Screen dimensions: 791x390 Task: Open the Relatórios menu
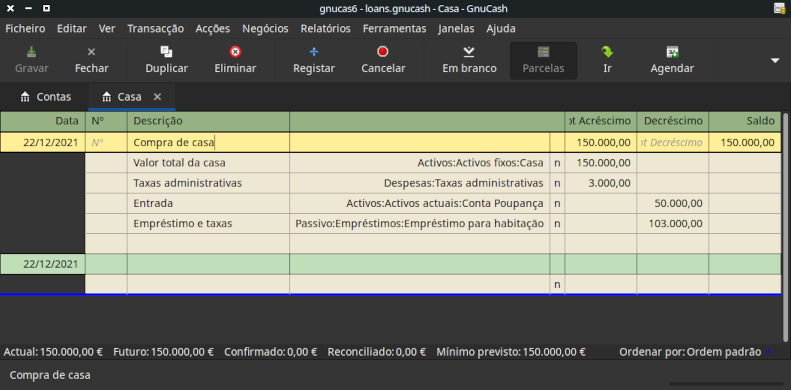[325, 28]
